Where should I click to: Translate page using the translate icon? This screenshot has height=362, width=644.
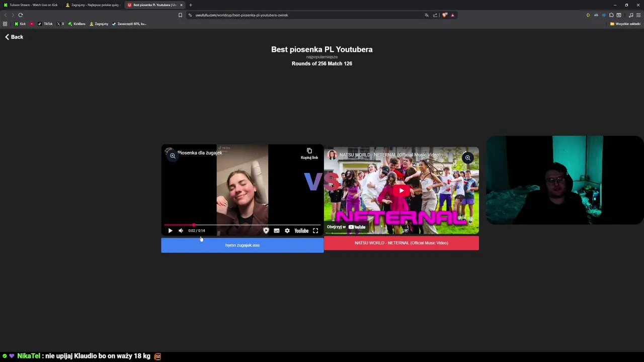(x=427, y=15)
